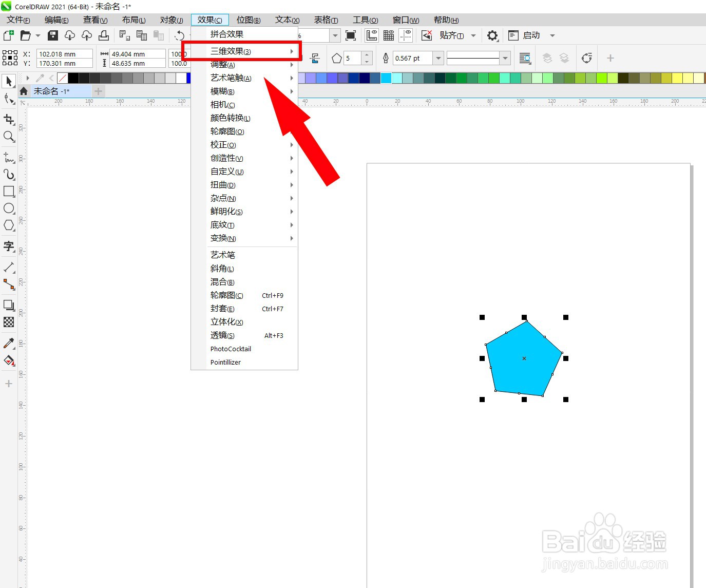Image resolution: width=706 pixels, height=588 pixels.
Task: Expand the 贴齐 snap-to dropdown arrow
Action: [473, 35]
